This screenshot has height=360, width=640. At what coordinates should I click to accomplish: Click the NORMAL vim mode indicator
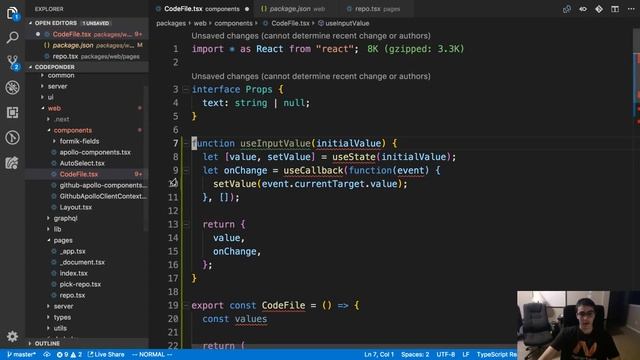(x=152, y=354)
